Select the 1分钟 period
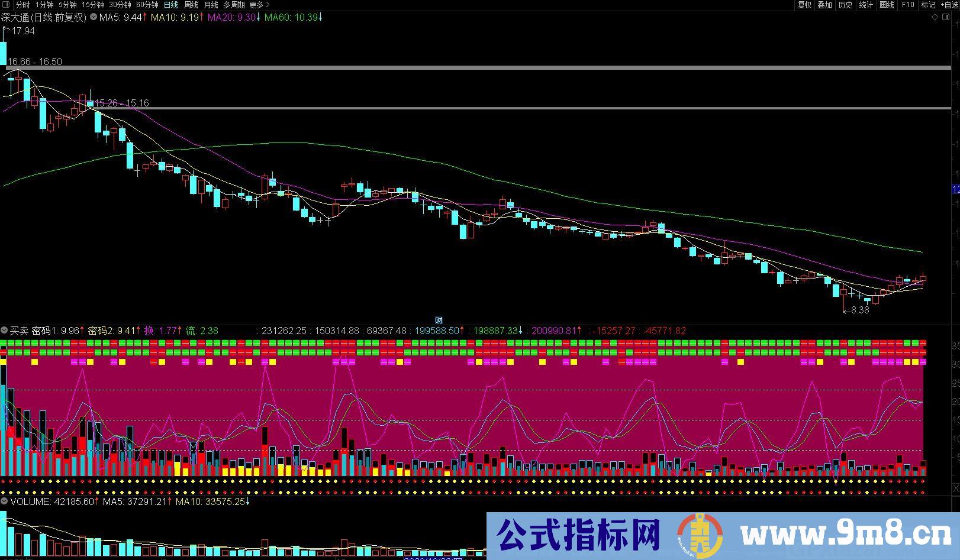This screenshot has width=960, height=560. coord(44,5)
